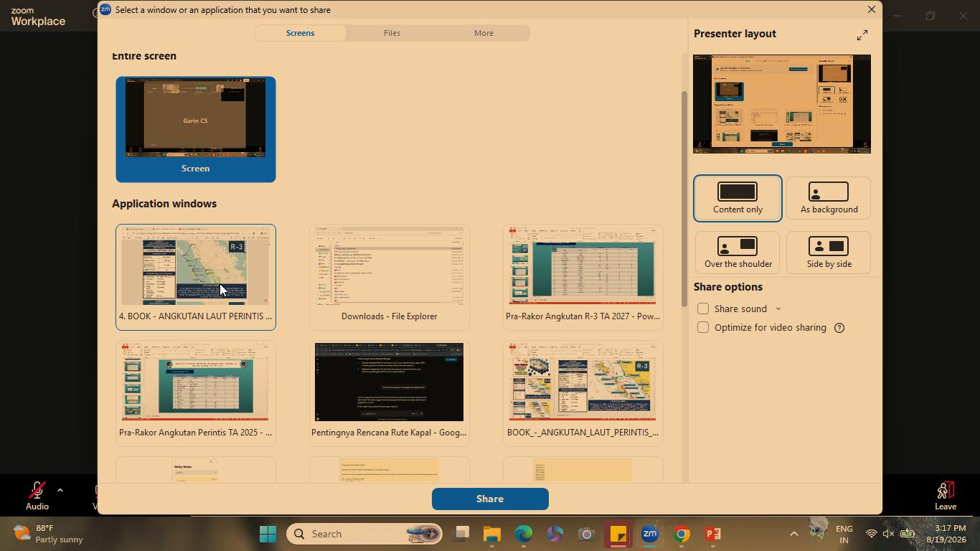Click the muted Audio microphone icon
The width and height of the screenshot is (980, 551).
[37, 490]
